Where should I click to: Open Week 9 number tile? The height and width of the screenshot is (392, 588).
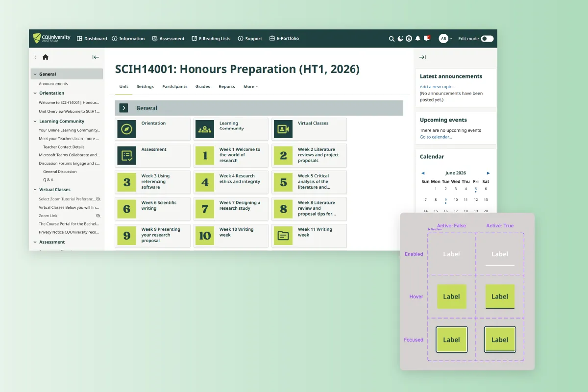[x=126, y=236]
